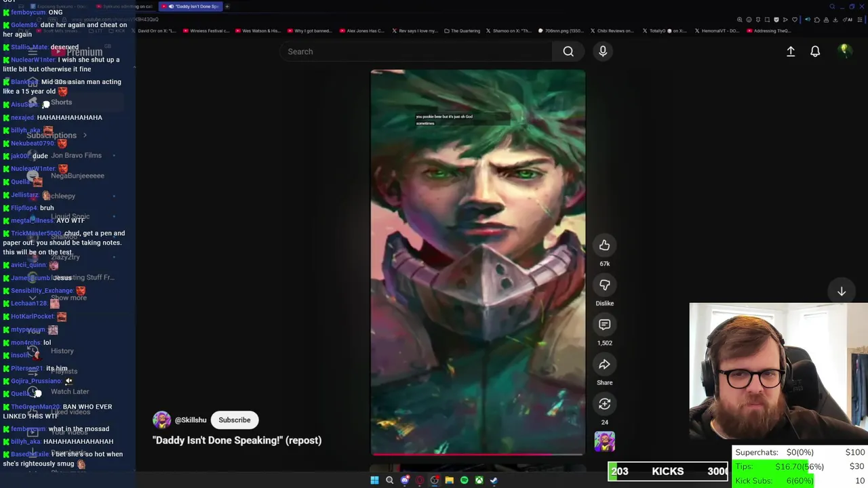Open the Windows Start menu

point(374,480)
